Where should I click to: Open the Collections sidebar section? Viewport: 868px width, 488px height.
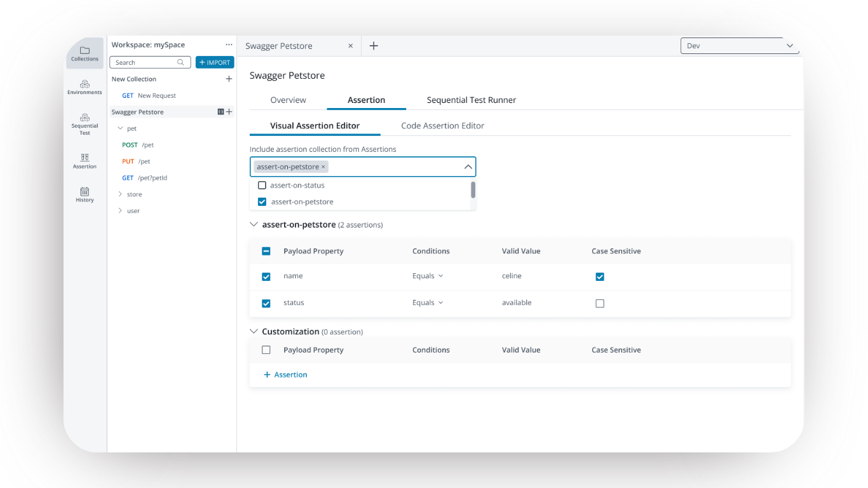[85, 53]
